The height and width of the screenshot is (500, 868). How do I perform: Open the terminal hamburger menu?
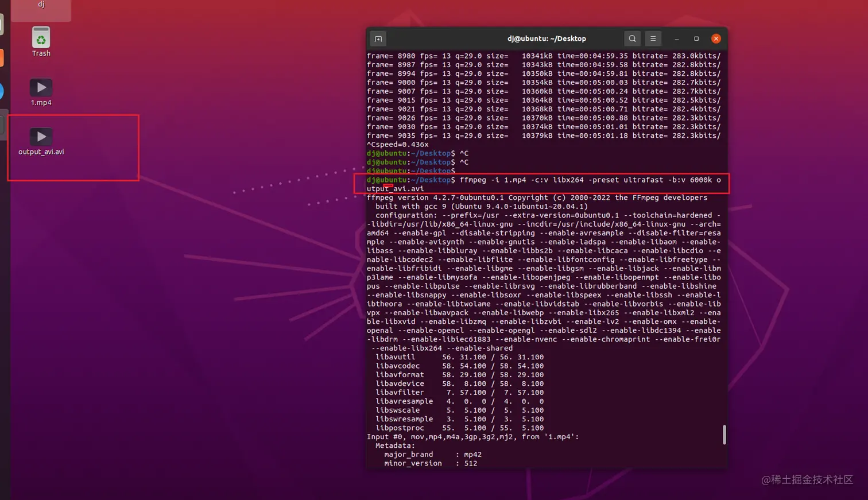coord(653,38)
